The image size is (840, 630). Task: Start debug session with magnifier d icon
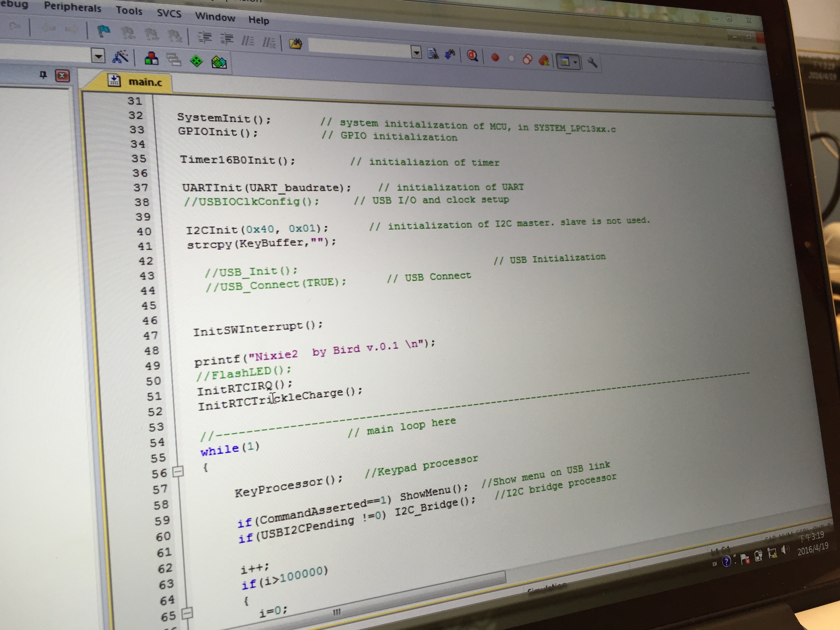[472, 56]
